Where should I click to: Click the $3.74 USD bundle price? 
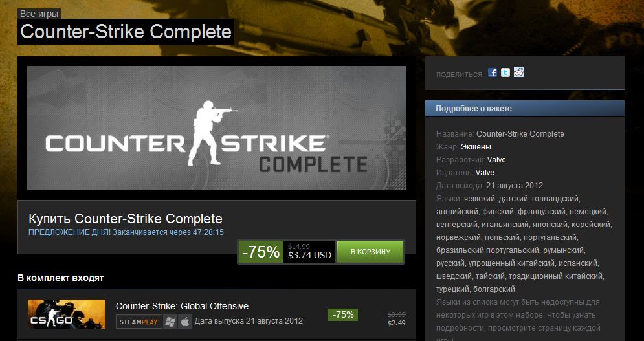(x=309, y=255)
